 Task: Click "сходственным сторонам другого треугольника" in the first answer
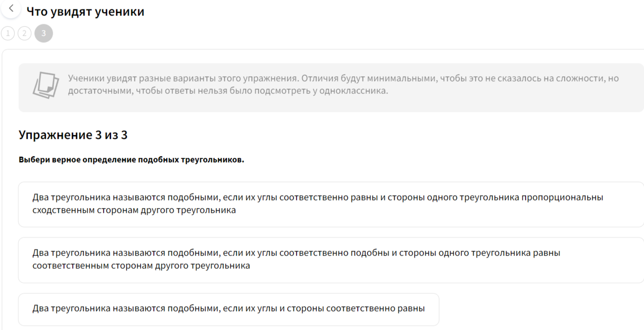tap(134, 210)
